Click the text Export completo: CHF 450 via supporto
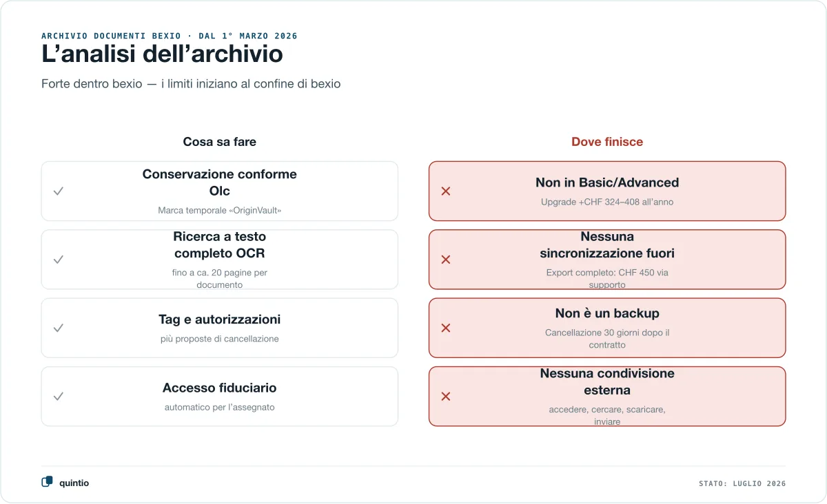827x504 pixels. tap(607, 278)
